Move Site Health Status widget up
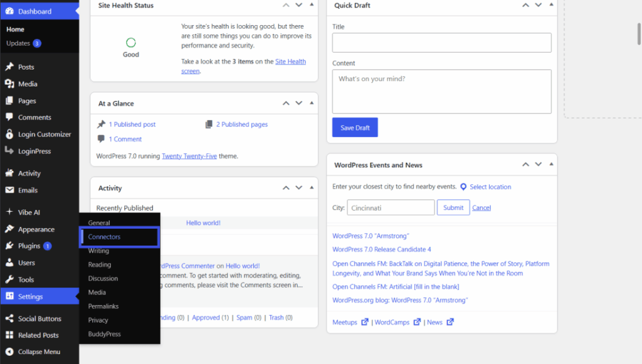Screen dimensions: 642x364 point(286,5)
